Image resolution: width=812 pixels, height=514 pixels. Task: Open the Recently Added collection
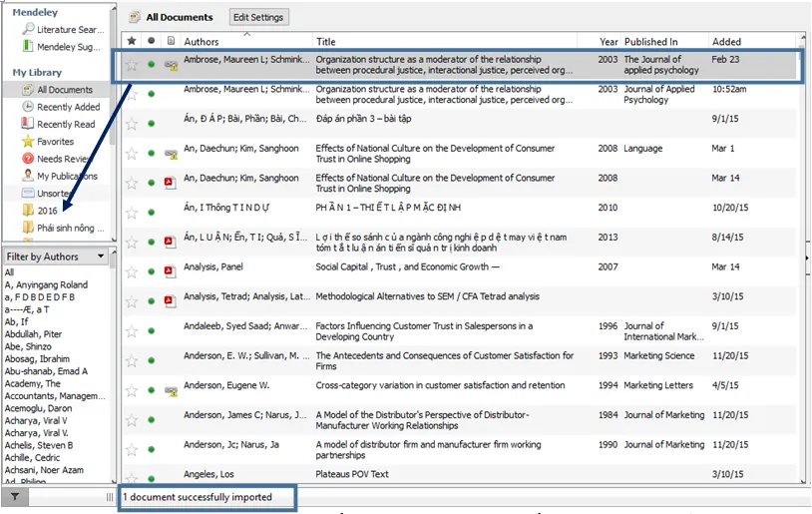click(61, 107)
